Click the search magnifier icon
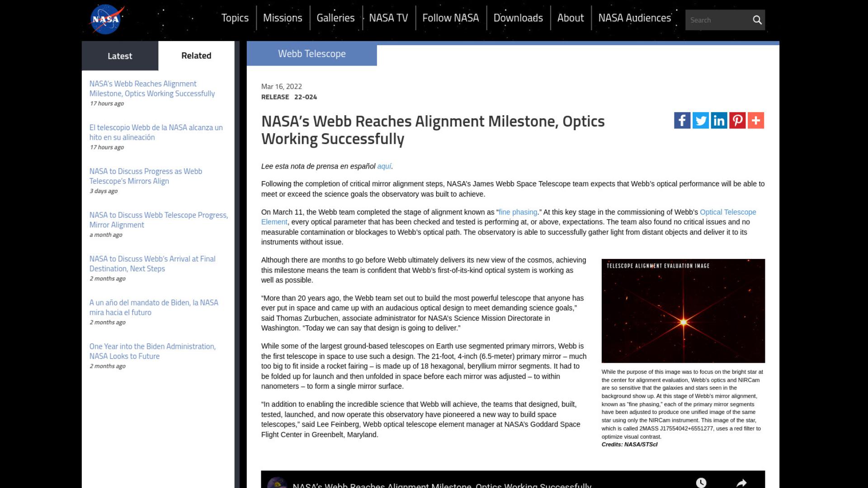 [x=757, y=20]
